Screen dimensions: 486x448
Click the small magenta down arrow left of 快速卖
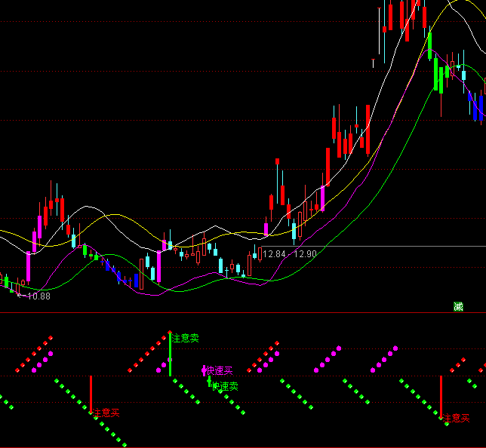[x=203, y=370]
